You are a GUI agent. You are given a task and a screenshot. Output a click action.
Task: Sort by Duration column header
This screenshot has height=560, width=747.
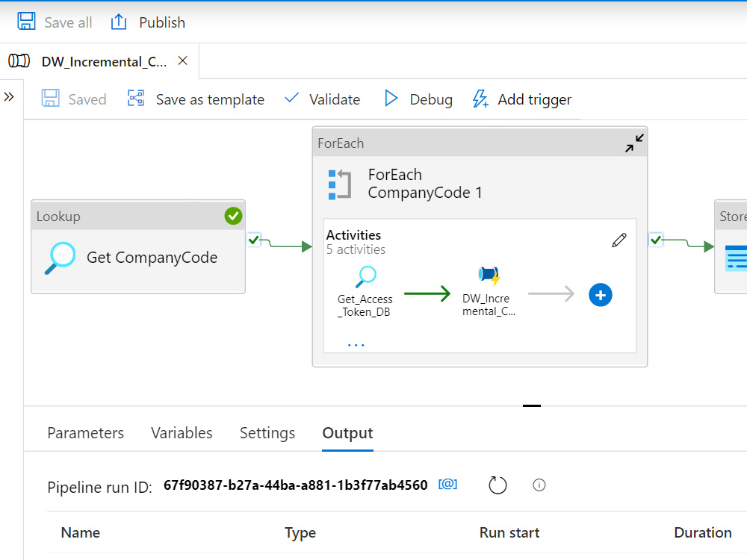(x=703, y=532)
